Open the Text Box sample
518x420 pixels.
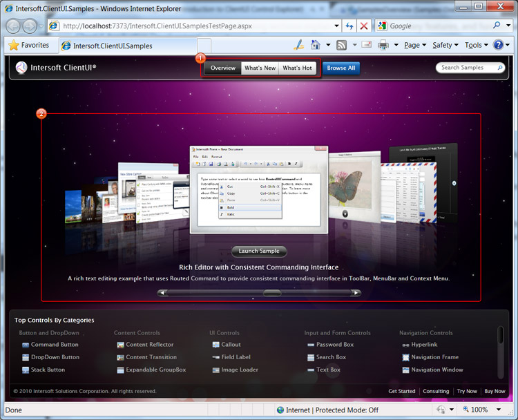[x=324, y=370]
